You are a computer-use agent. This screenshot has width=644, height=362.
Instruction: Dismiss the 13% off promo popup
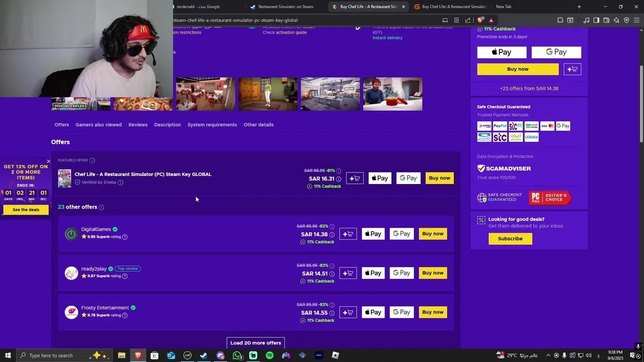48,161
